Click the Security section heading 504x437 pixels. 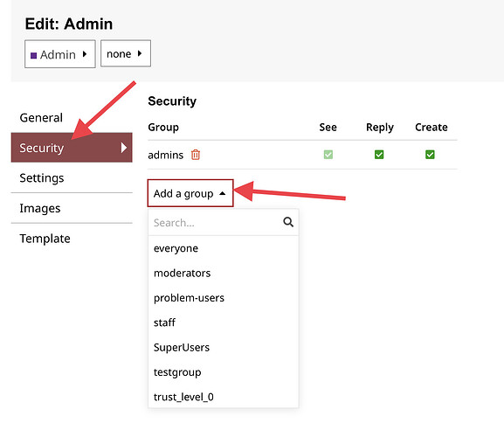click(172, 101)
